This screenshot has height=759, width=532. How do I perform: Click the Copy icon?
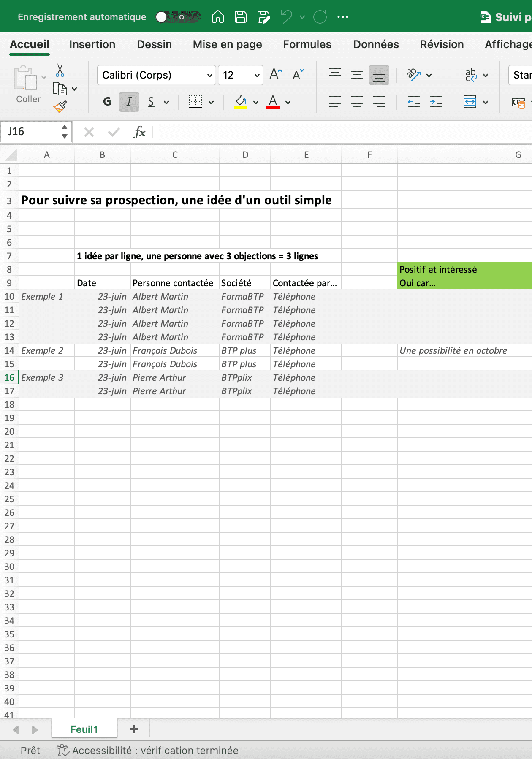[60, 89]
